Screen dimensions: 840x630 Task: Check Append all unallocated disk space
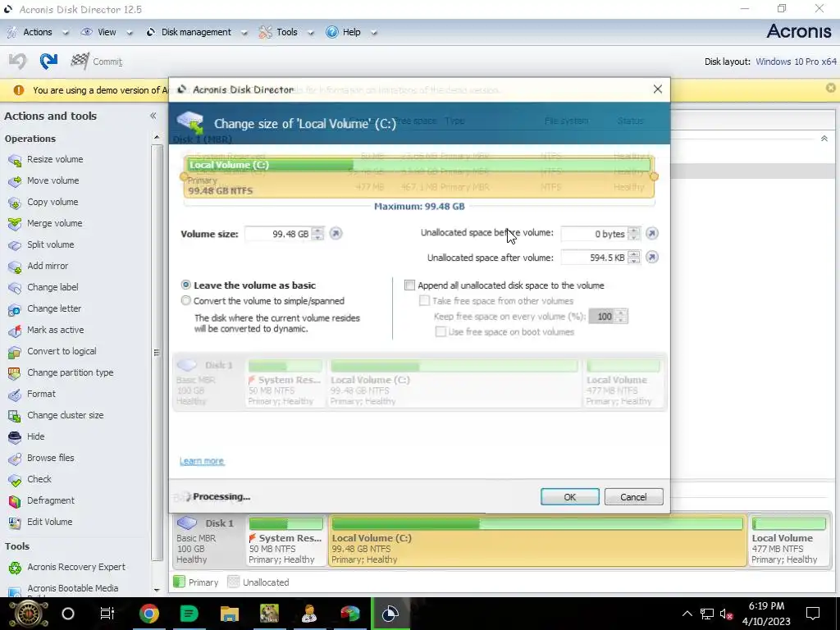(x=410, y=285)
